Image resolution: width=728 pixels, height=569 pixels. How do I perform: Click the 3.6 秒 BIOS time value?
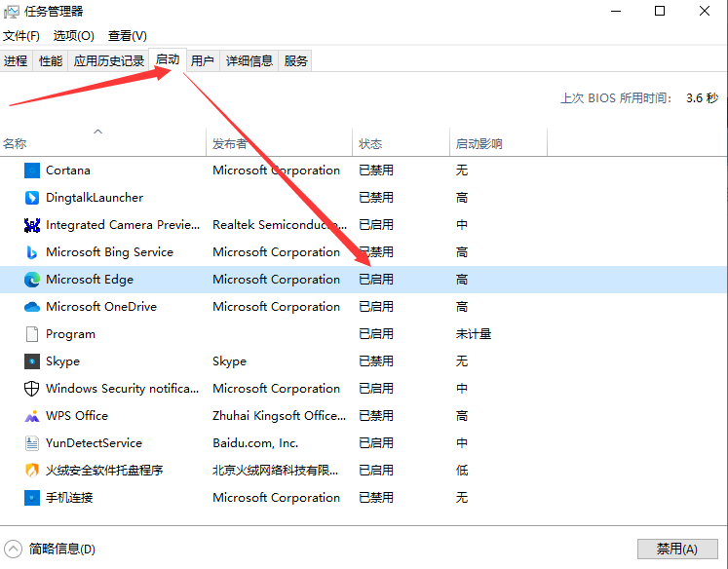pyautogui.click(x=702, y=98)
